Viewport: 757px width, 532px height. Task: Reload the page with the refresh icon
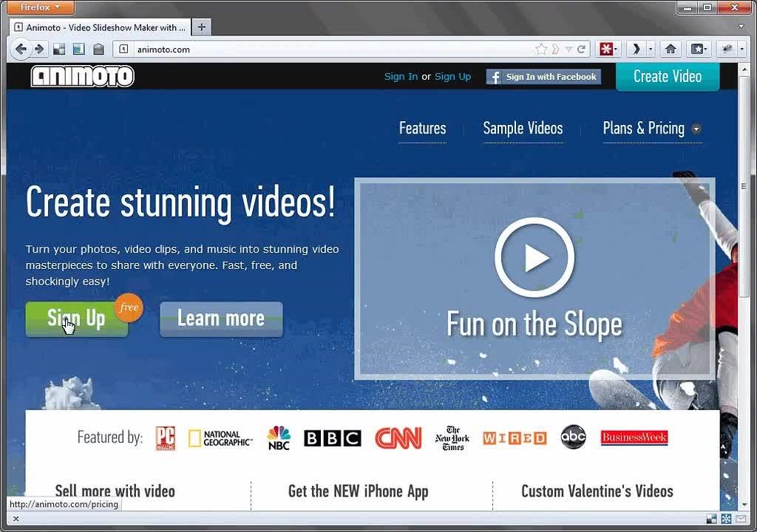tap(581, 49)
